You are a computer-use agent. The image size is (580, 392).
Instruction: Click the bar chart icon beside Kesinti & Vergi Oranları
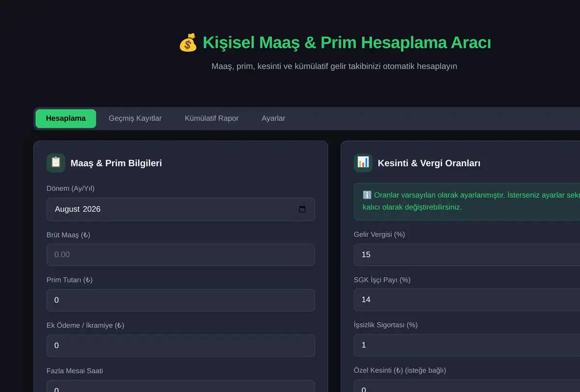tap(363, 163)
